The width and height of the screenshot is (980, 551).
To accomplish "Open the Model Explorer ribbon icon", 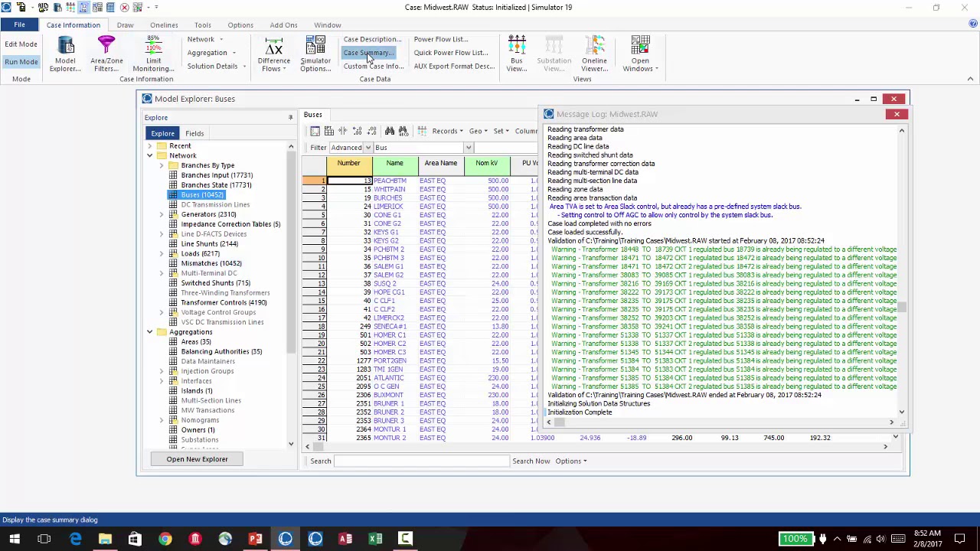I will click(65, 47).
